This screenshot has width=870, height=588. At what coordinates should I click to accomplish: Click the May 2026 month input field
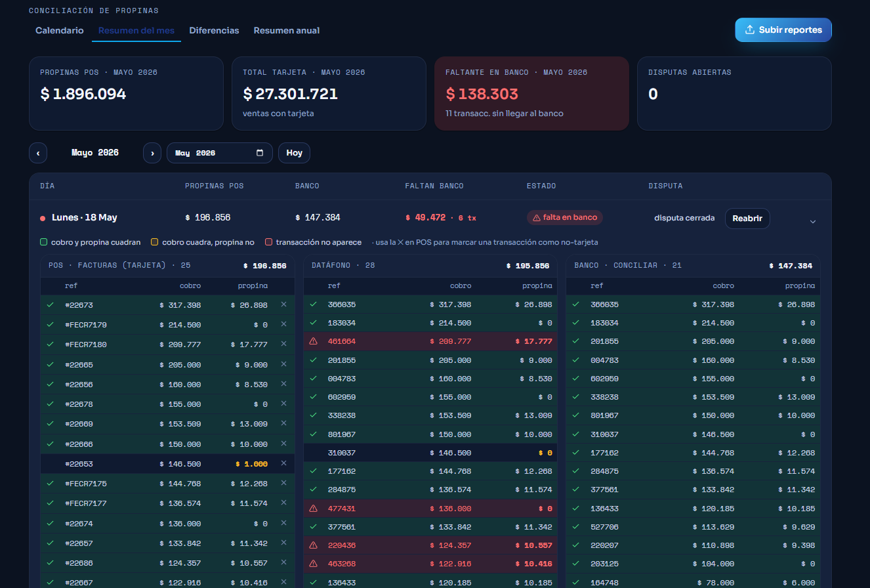pyautogui.click(x=220, y=153)
